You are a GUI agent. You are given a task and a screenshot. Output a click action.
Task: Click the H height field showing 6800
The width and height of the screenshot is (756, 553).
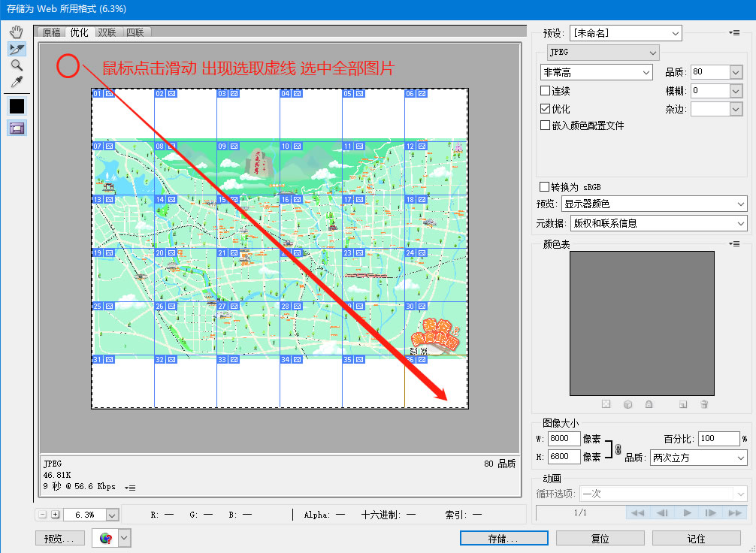(564, 456)
